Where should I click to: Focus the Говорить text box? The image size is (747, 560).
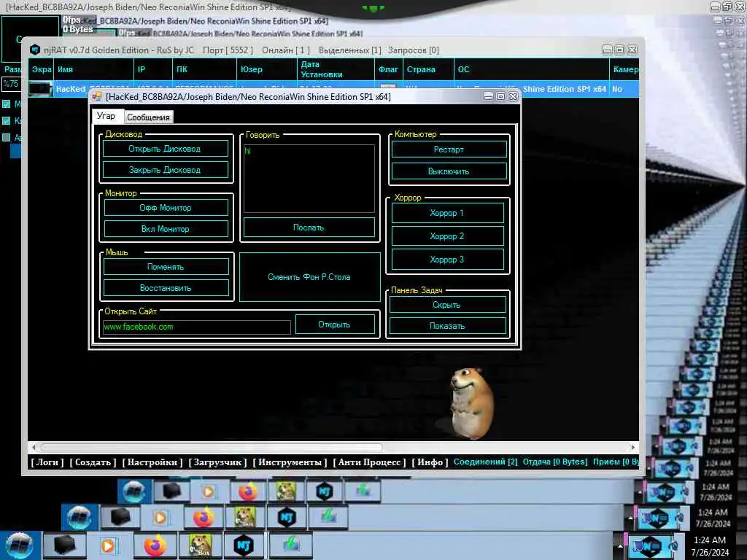click(x=309, y=179)
